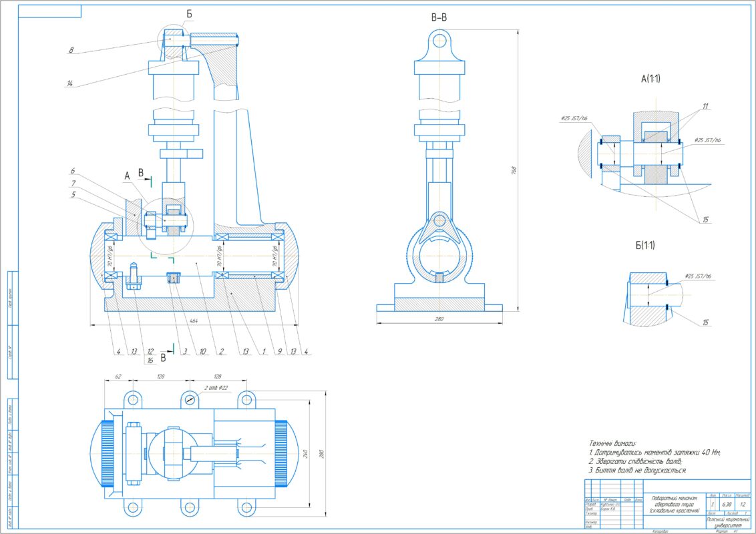Click position number 9 below the main view
The height and width of the screenshot is (534, 756).
coord(280,352)
